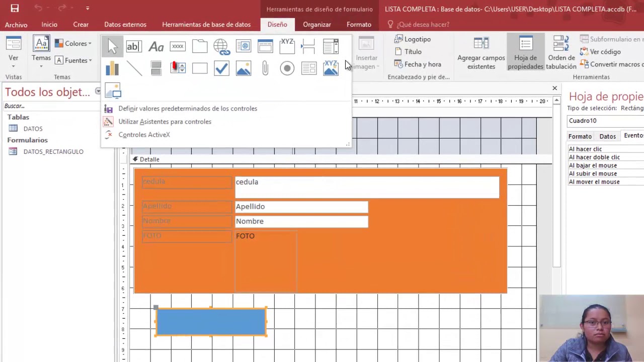Screen dimensions: 644x362
Task: Open the DATOS table
Action: pos(33,129)
